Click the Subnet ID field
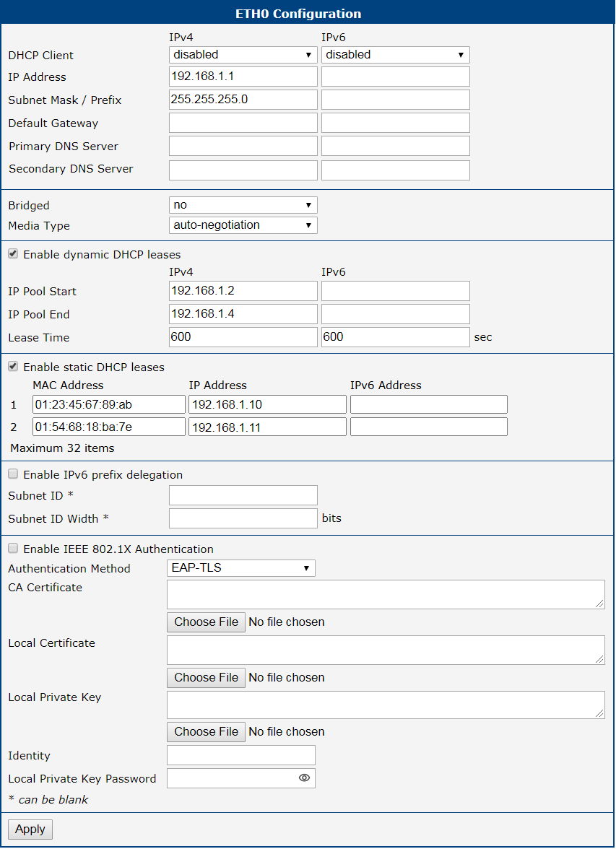Image resolution: width=616 pixels, height=849 pixels. click(243, 495)
